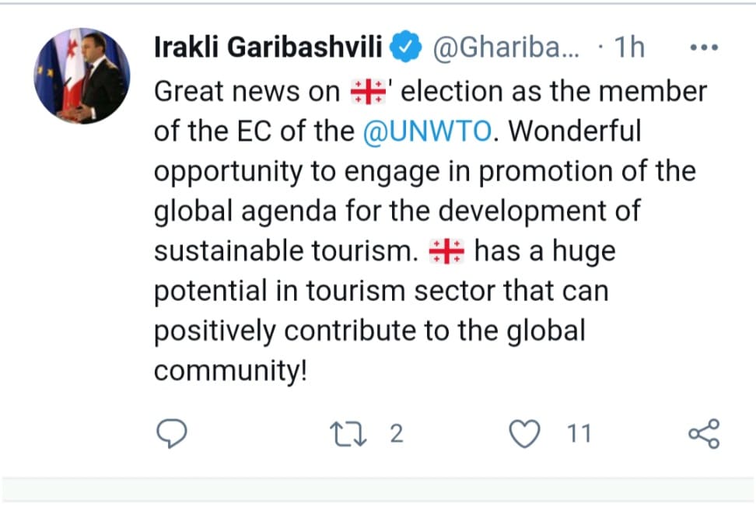This screenshot has width=756, height=532.
Task: Click the 1h timestamp
Action: (628, 49)
